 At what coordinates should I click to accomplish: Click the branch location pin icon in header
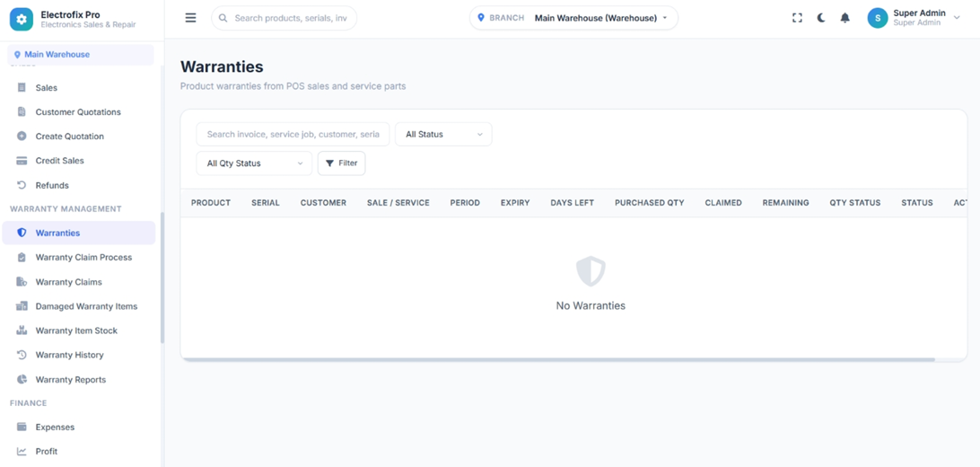pyautogui.click(x=481, y=18)
